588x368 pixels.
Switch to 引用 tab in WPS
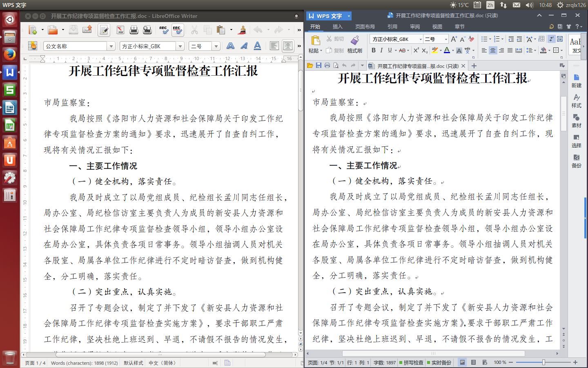392,27
